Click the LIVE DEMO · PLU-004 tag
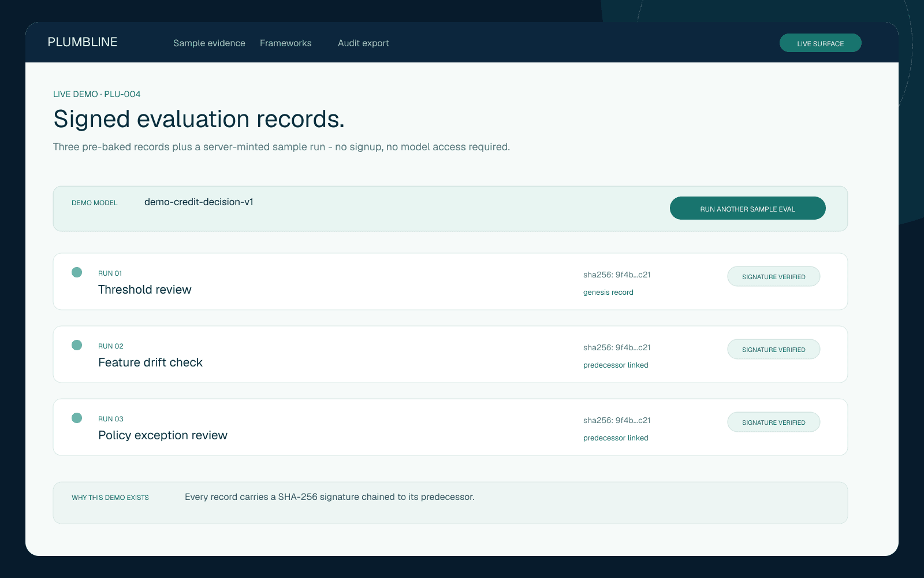 click(x=97, y=94)
